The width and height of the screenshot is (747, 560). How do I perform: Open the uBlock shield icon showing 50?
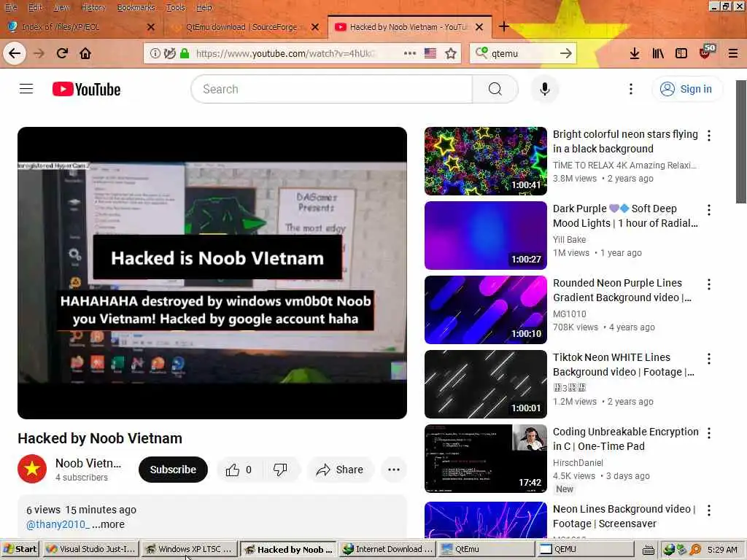coord(706,52)
